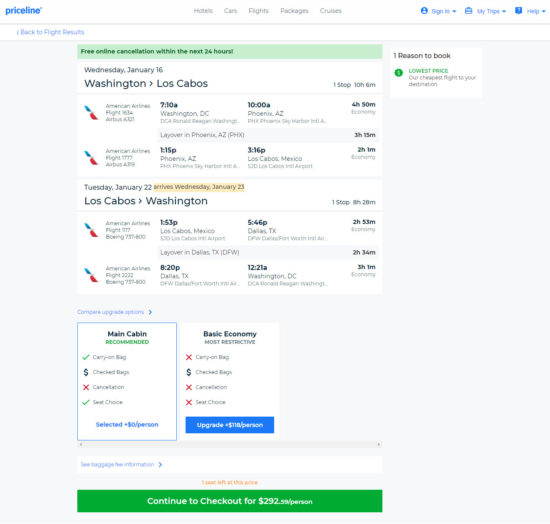
Task: Click the 'Washington > Los Cabos' heading
Action: point(146,83)
